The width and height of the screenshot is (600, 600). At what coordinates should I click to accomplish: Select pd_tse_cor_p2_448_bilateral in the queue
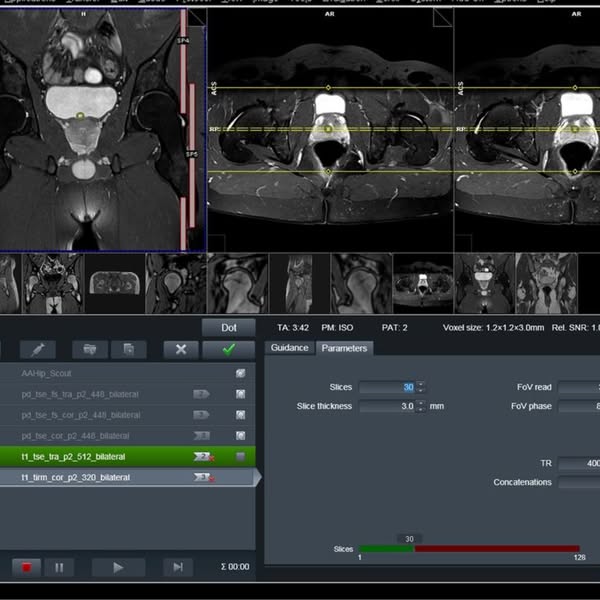pyautogui.click(x=127, y=435)
